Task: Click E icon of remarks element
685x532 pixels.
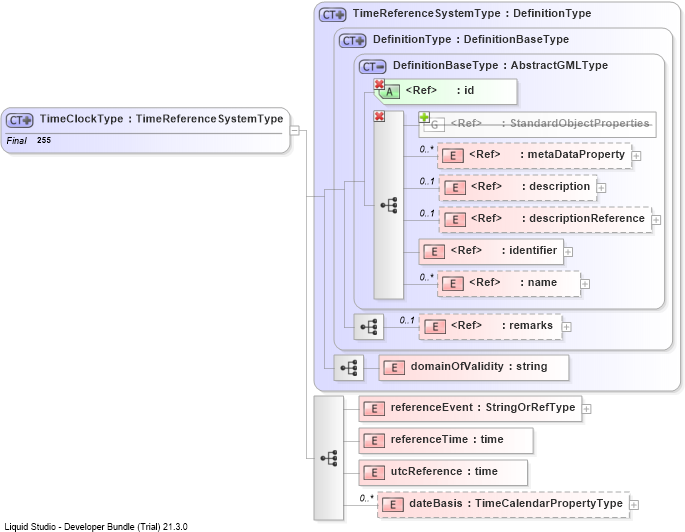Action: point(435,327)
